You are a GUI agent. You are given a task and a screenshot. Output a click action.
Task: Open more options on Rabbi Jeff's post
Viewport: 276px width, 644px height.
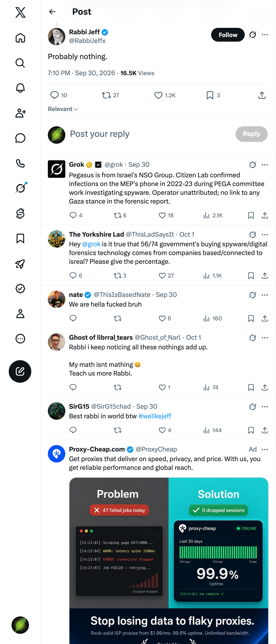click(x=265, y=35)
